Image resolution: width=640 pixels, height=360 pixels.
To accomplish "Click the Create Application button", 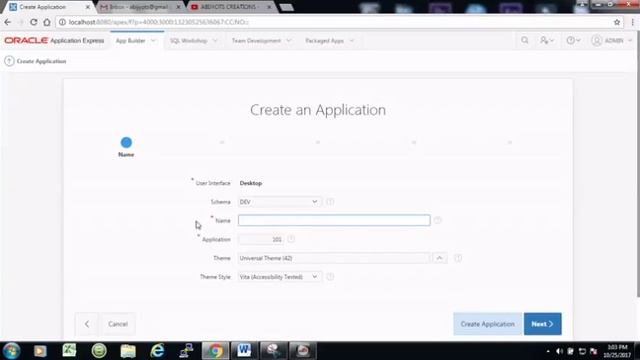I will tap(487, 324).
